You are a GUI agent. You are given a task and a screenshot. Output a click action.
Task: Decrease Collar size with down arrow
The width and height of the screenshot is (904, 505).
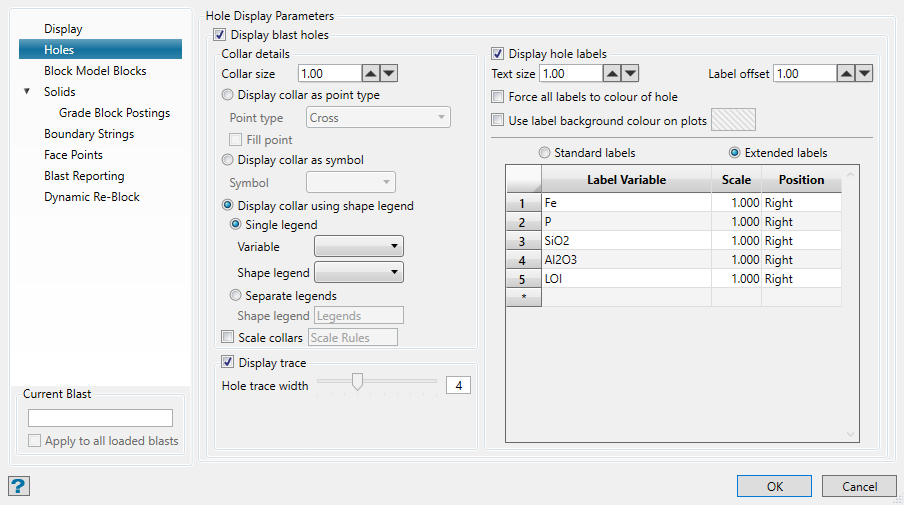click(x=389, y=73)
